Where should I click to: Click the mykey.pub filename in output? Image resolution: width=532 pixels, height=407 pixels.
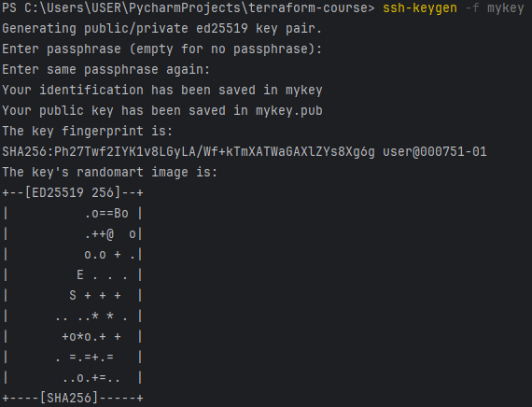click(289, 111)
